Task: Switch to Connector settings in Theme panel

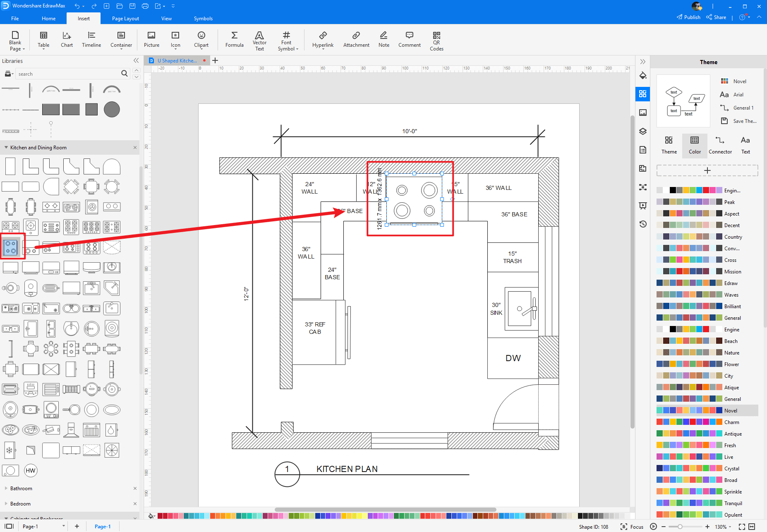Action: click(x=720, y=145)
